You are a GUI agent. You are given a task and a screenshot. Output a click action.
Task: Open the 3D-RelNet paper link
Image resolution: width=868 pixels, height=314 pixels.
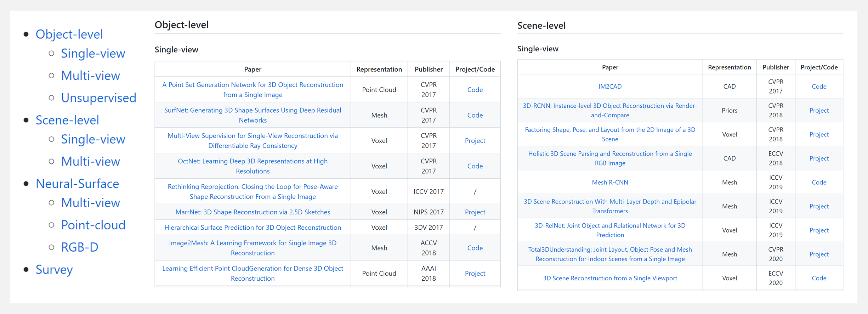[610, 230]
